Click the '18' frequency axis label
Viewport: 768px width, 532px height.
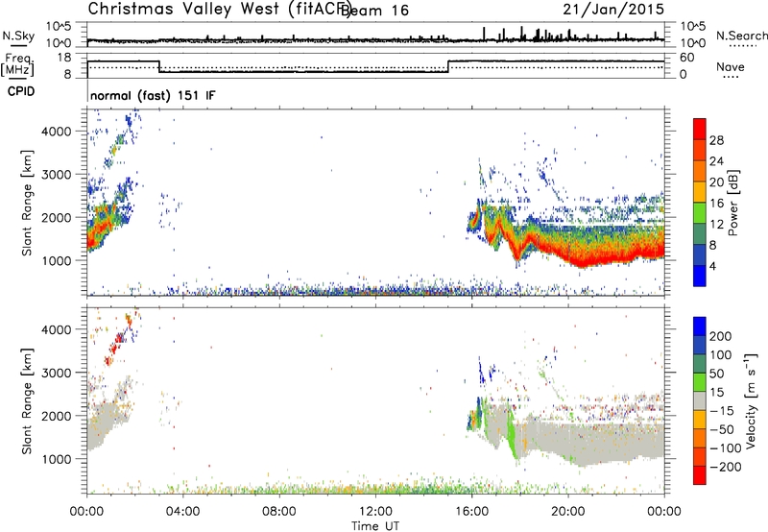click(x=64, y=58)
